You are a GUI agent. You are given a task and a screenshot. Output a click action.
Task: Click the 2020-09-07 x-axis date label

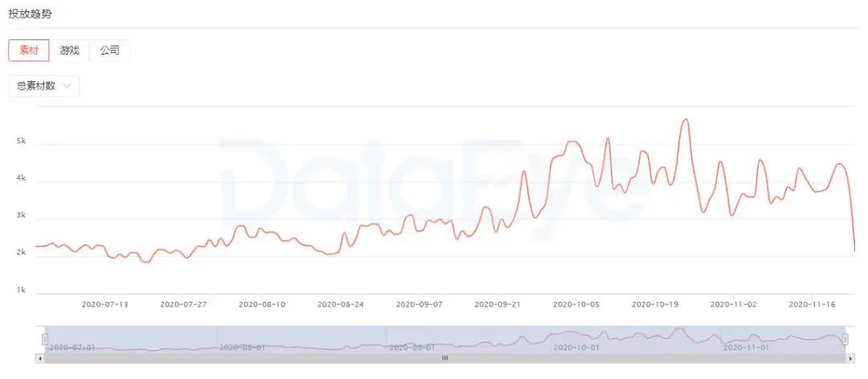tap(420, 304)
